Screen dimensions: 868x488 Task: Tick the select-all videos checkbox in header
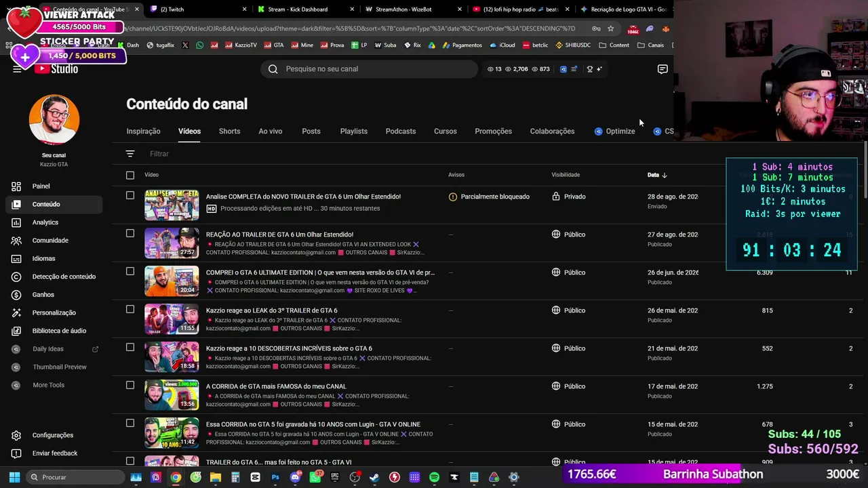(130, 176)
